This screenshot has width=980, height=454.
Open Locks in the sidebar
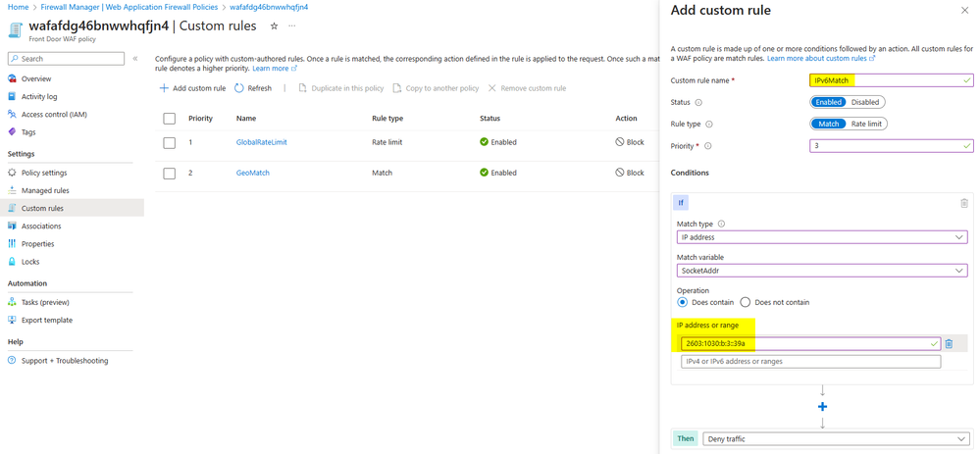[x=30, y=262]
